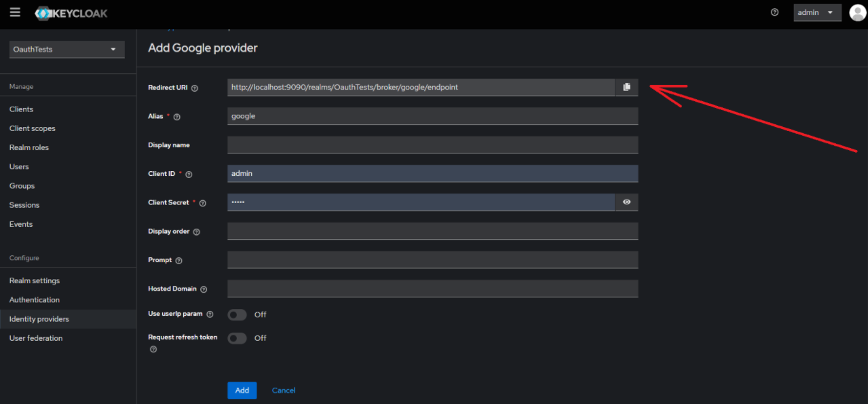This screenshot has height=404, width=868.
Task: Enable the Request refresh token switch
Action: pos(237,338)
